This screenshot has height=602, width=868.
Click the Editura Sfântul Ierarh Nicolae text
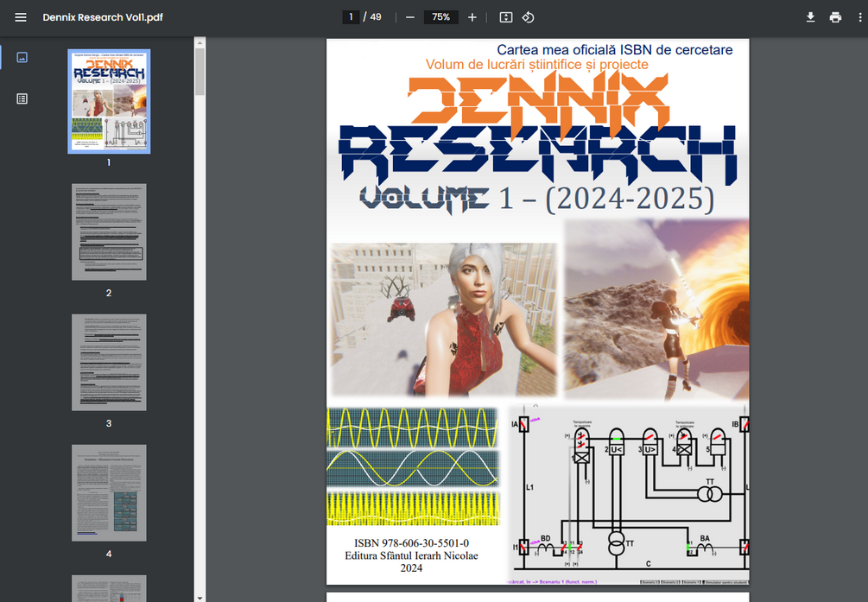411,555
